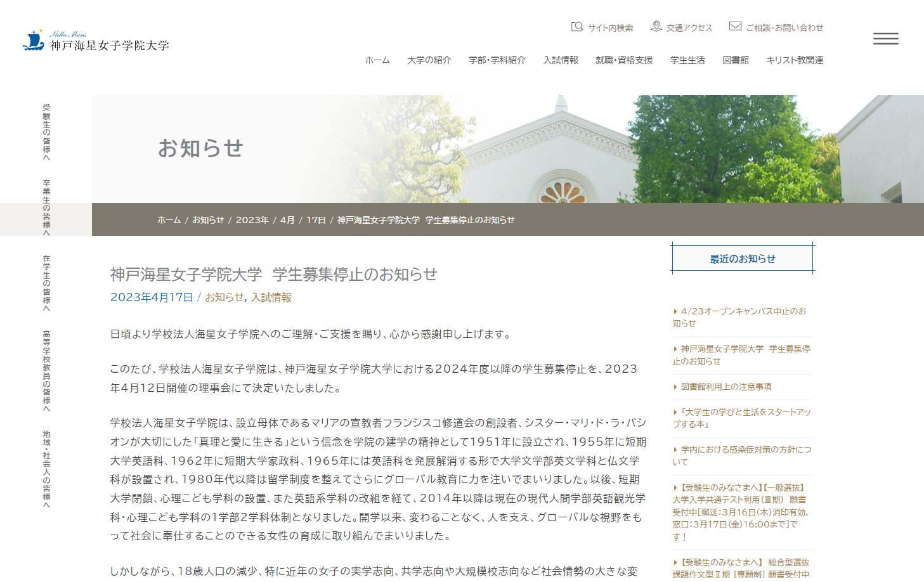Click 17日 in the breadcrumb
The height and width of the screenshot is (582, 924).
(316, 220)
